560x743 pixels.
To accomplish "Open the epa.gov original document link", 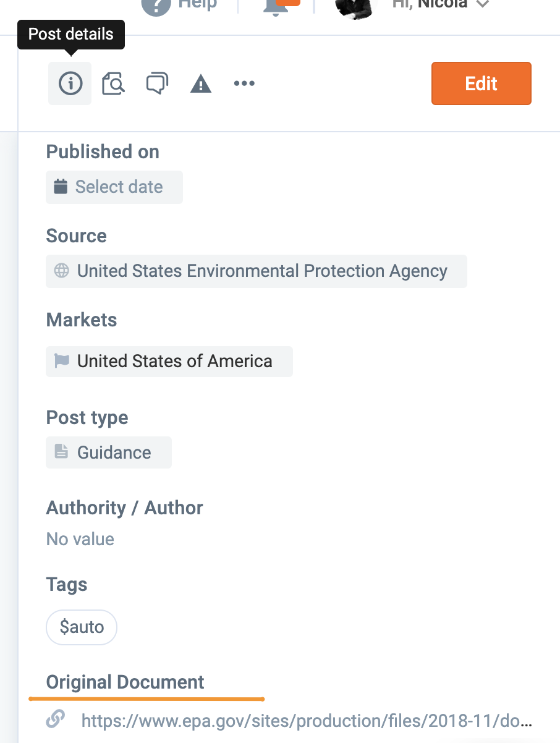I will click(x=306, y=720).
